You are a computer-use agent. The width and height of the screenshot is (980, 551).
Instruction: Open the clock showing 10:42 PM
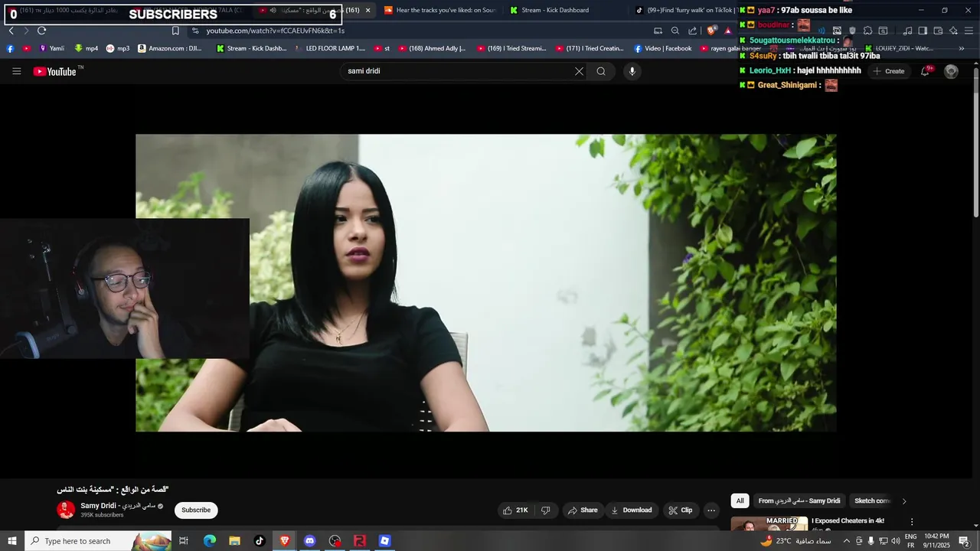coord(937,541)
